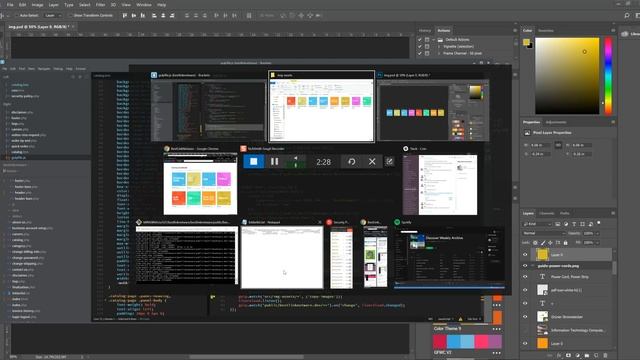This screenshot has height=360, width=640.
Task: Filter layers by adjustment layers icon
Action: (x=566, y=224)
